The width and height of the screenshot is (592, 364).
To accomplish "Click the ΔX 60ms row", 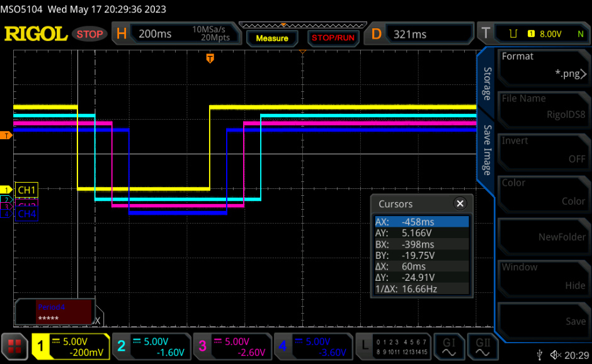I will point(422,266).
